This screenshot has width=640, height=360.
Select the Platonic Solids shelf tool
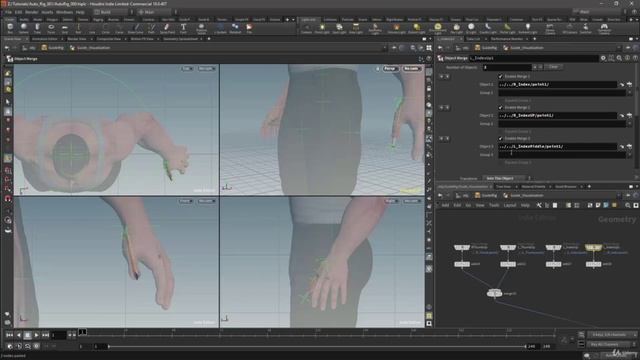tap(201, 28)
